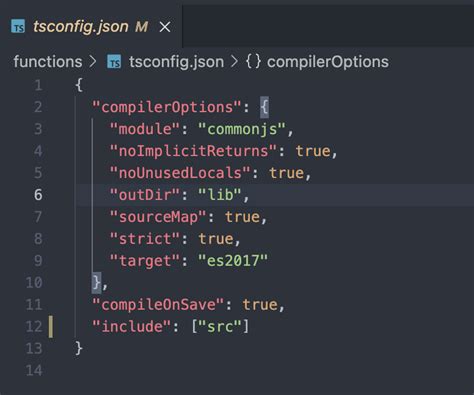This screenshot has height=395, width=474.
Task: Open the compilerOptions breadcrumb symbol
Action: (x=328, y=62)
